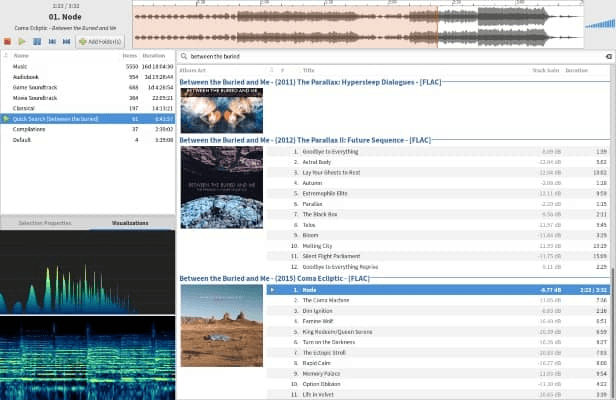Click the Album Art column header
The image size is (616, 400).
[192, 70]
